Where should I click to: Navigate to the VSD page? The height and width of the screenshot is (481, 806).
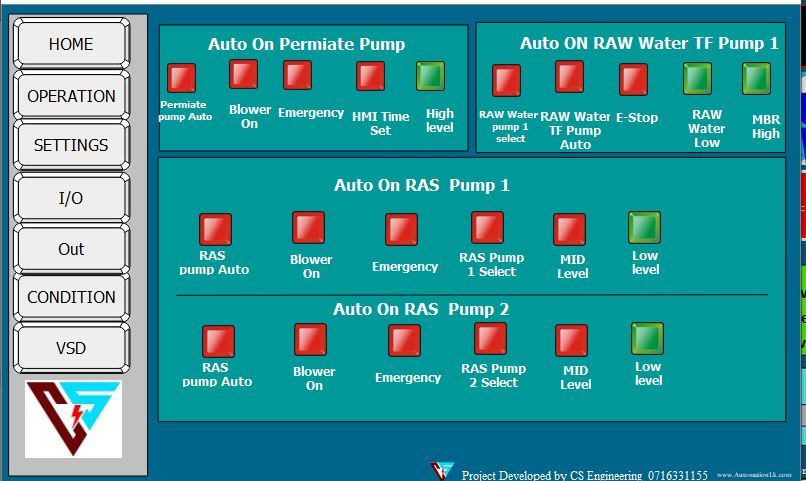click(x=71, y=348)
